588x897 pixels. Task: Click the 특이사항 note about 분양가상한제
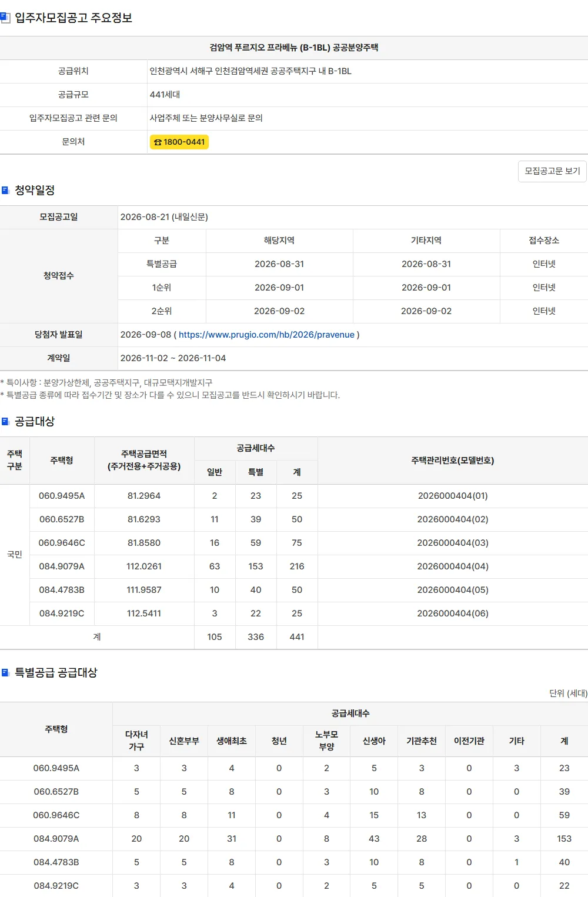(106, 383)
